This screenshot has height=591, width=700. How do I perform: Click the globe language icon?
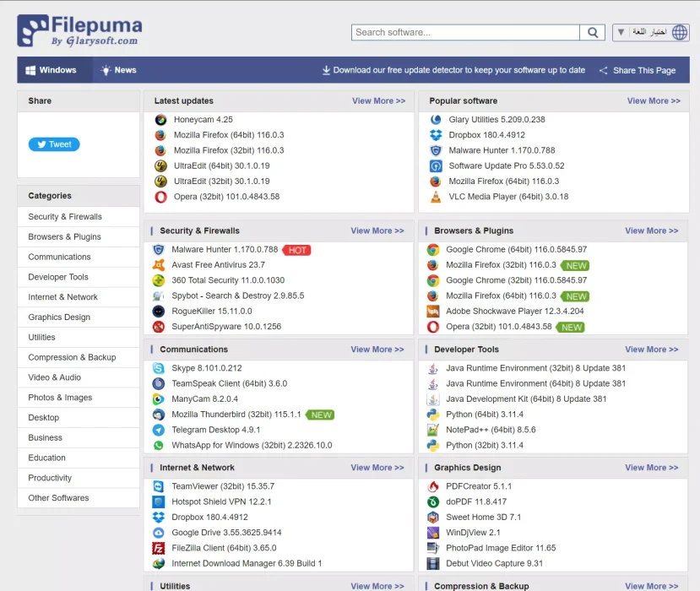pos(680,33)
